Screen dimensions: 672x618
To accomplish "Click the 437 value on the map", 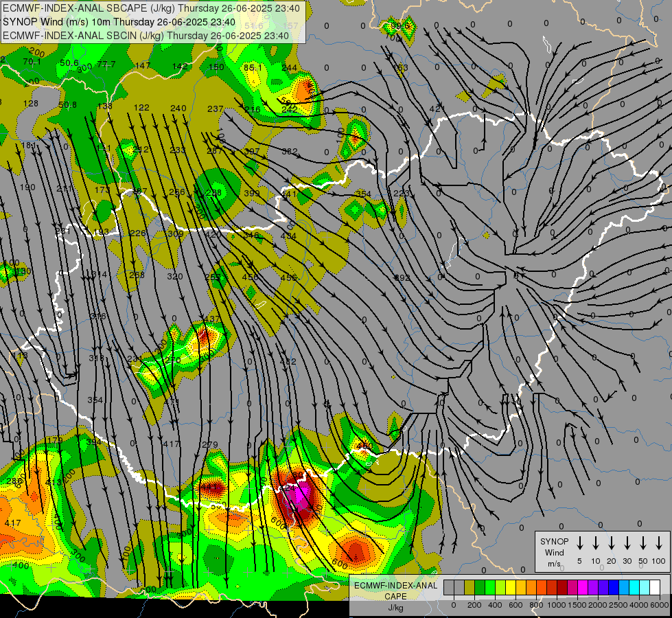I will (x=211, y=319).
